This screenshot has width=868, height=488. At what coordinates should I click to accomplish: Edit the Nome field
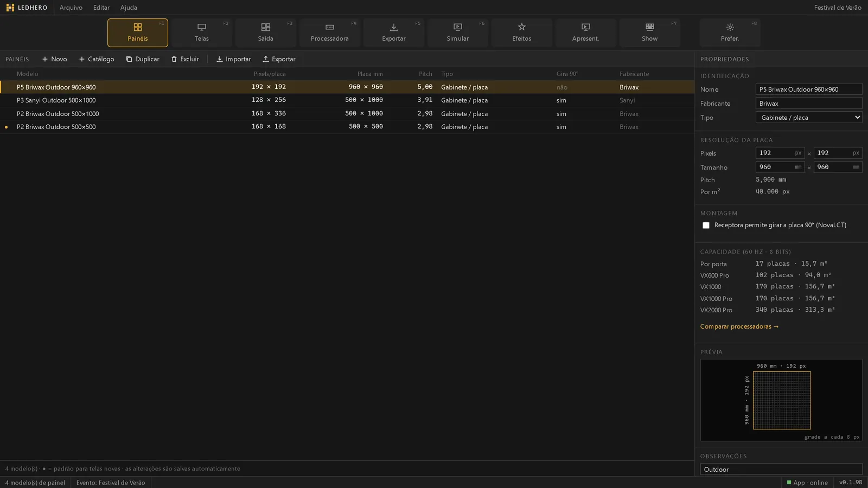coord(809,89)
